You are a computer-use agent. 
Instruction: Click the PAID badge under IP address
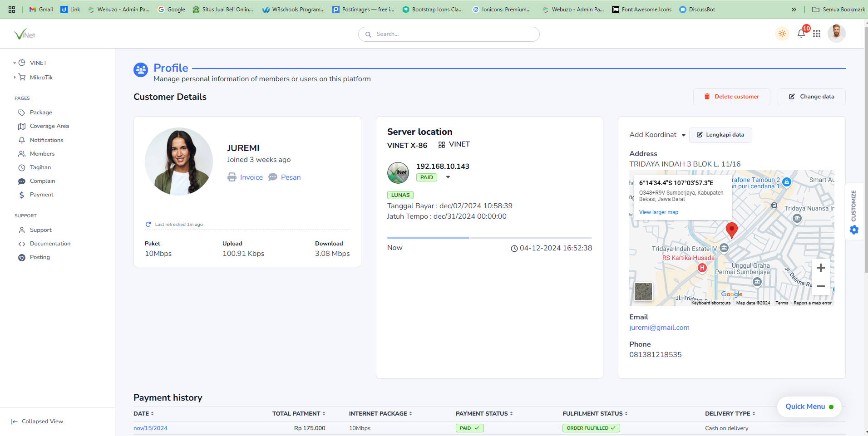tap(426, 177)
